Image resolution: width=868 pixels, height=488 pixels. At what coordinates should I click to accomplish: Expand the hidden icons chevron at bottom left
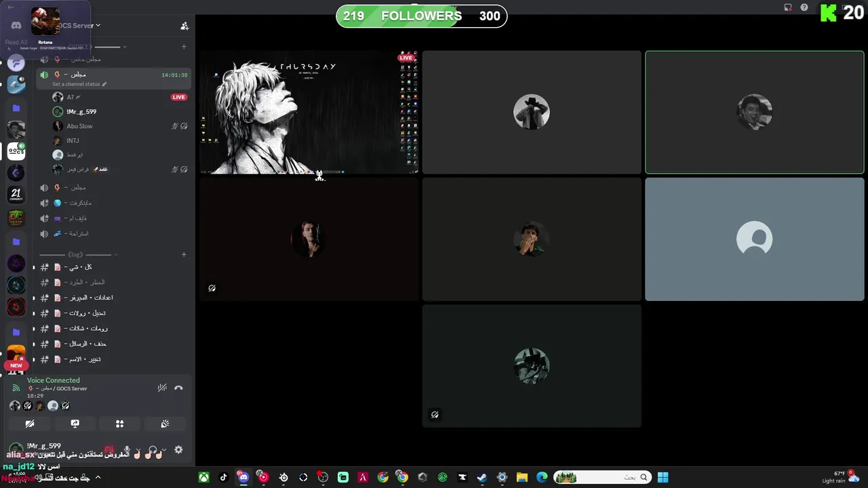98,477
